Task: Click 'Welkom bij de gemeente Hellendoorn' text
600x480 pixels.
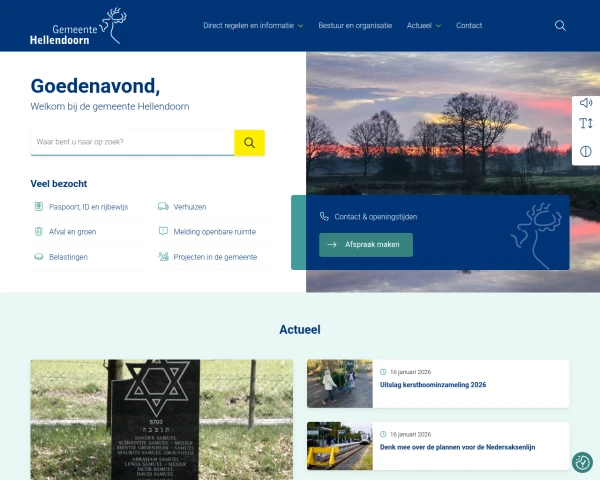Action: coord(110,106)
